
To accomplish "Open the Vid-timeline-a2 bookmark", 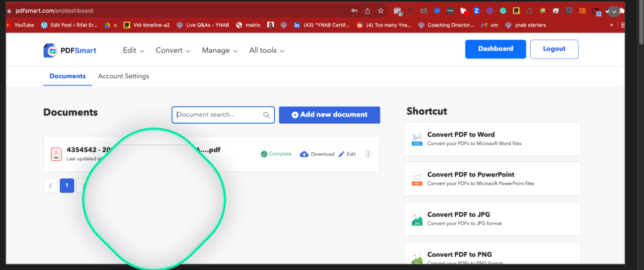I will point(147,25).
